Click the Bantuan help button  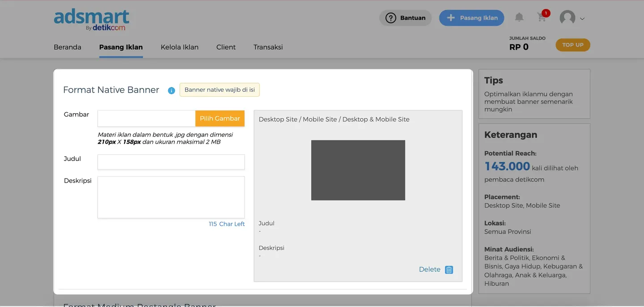click(405, 18)
